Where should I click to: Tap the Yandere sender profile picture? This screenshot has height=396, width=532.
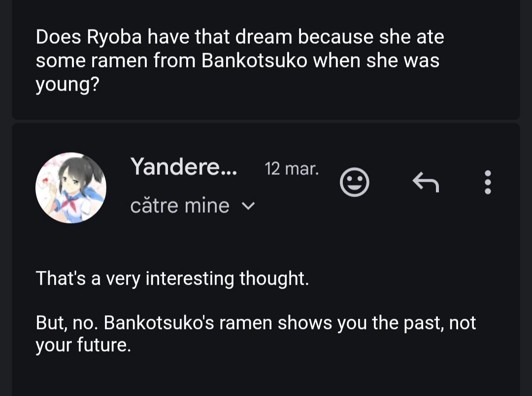point(71,188)
